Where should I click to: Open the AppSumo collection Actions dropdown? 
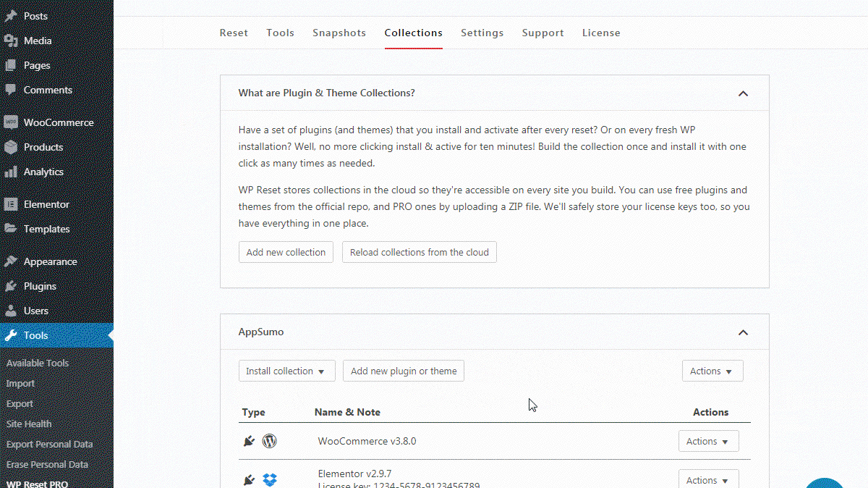[712, 371]
